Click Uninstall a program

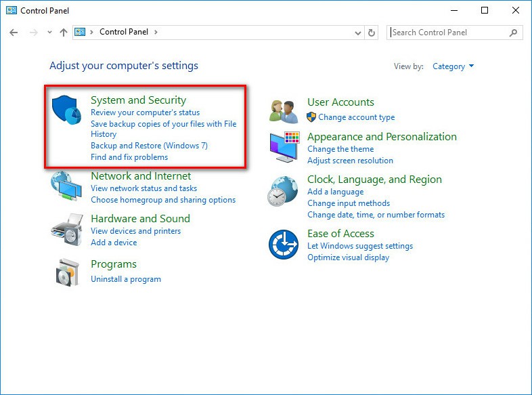pos(126,279)
